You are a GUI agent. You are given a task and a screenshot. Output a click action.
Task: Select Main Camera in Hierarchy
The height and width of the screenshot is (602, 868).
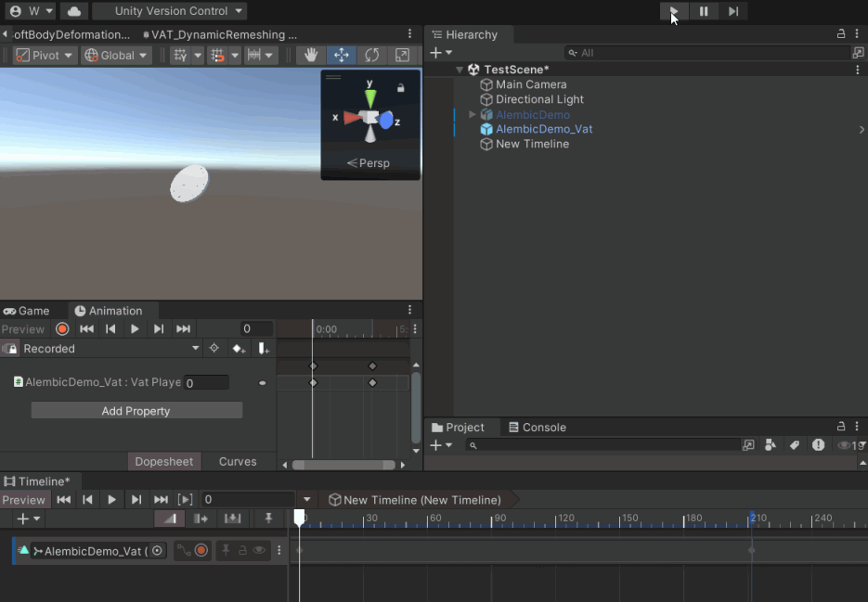click(531, 84)
